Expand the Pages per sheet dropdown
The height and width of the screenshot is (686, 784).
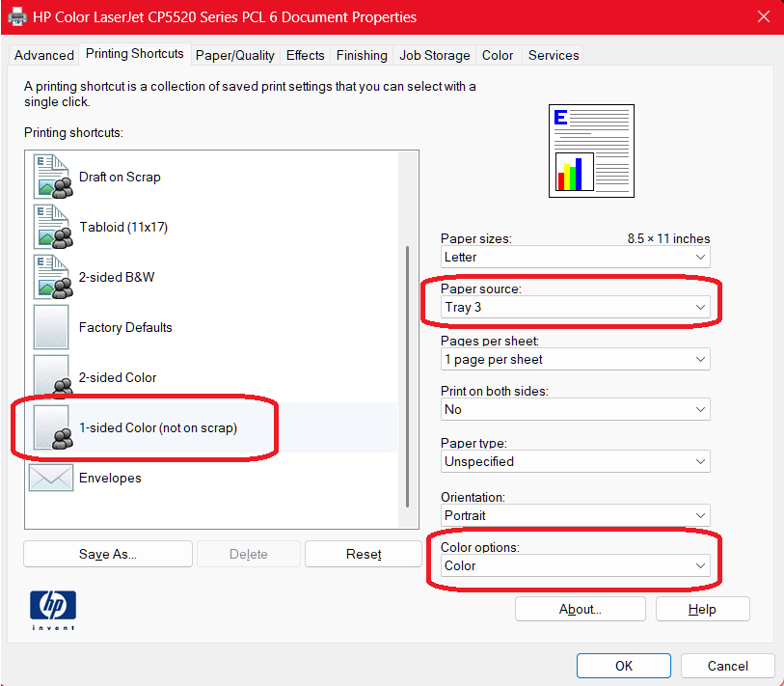pyautogui.click(x=575, y=359)
